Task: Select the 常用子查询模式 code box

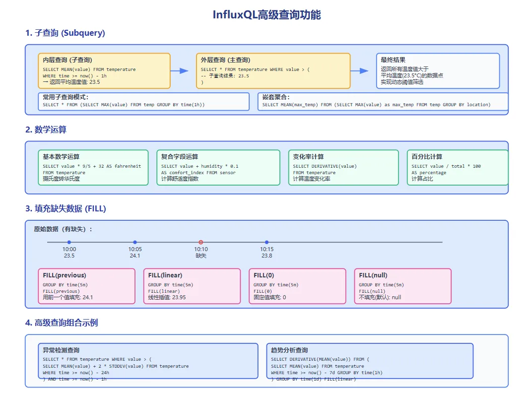Action: pyautogui.click(x=143, y=102)
